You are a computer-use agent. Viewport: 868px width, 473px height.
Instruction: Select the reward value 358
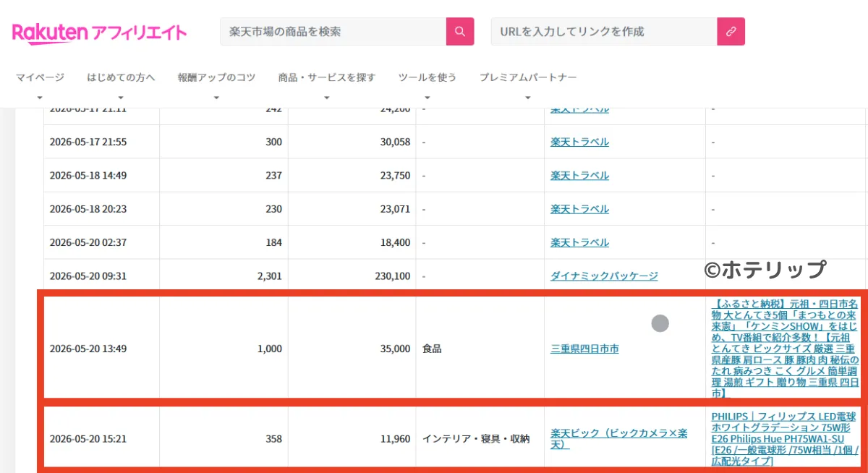[274, 439]
